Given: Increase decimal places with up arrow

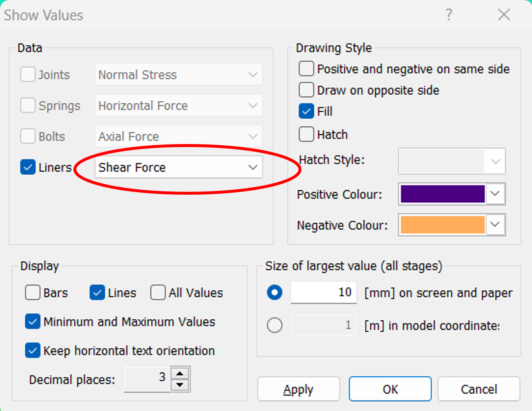Looking at the screenshot, I should click(180, 373).
